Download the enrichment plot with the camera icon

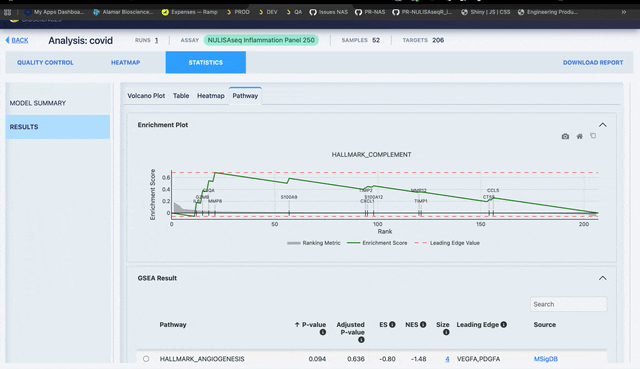tap(565, 136)
